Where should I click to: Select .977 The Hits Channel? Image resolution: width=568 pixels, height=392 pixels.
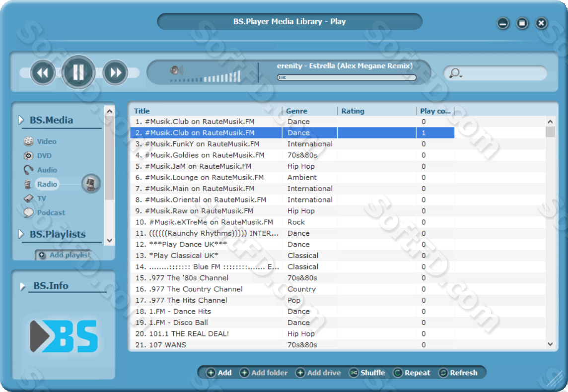[292, 300]
